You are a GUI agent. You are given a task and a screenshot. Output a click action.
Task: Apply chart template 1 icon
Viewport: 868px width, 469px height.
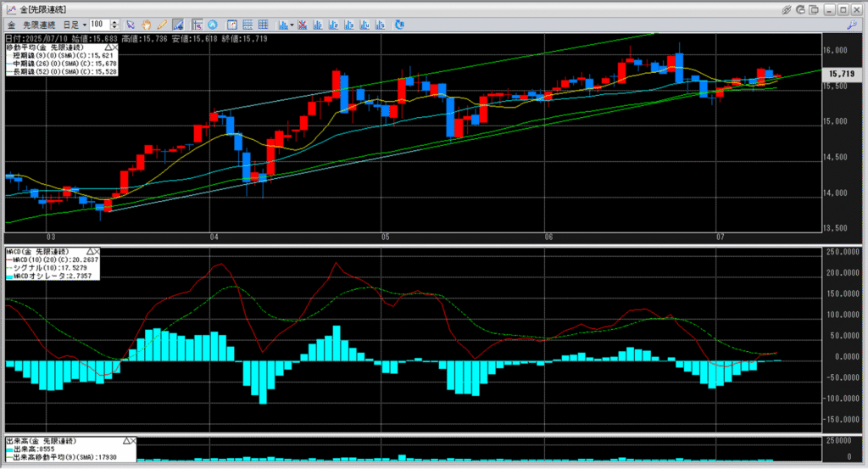coord(318,25)
